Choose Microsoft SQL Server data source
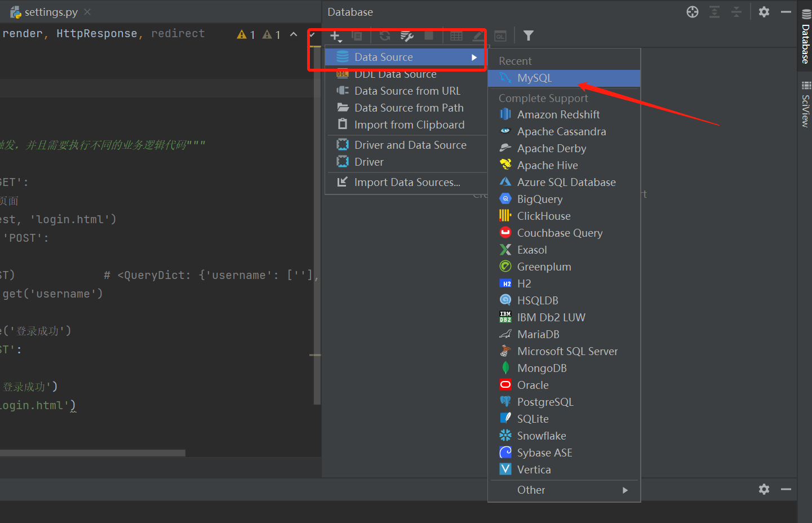The height and width of the screenshot is (523, 812). coord(564,351)
